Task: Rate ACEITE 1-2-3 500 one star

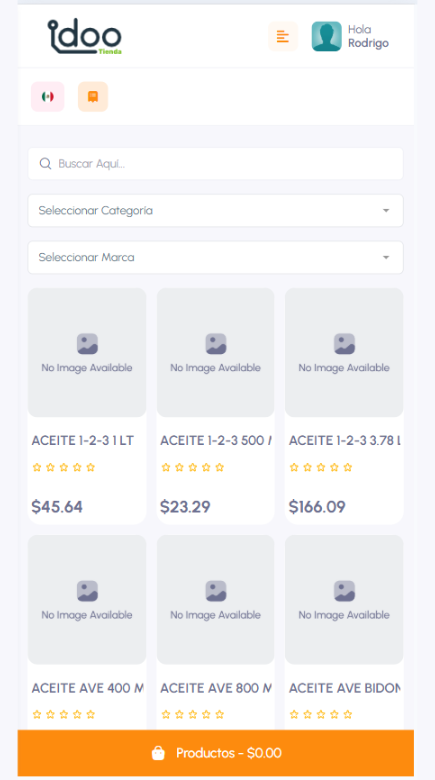Action: 166,467
